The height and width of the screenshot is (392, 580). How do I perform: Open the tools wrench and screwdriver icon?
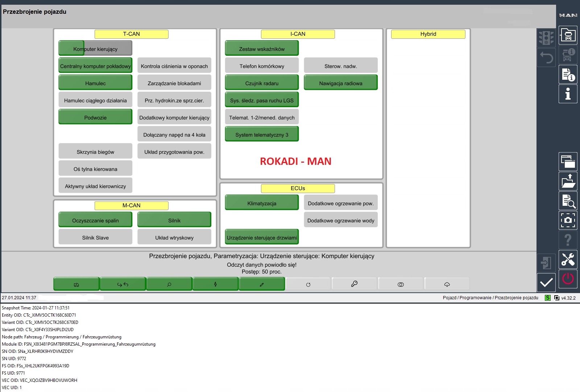568,259
